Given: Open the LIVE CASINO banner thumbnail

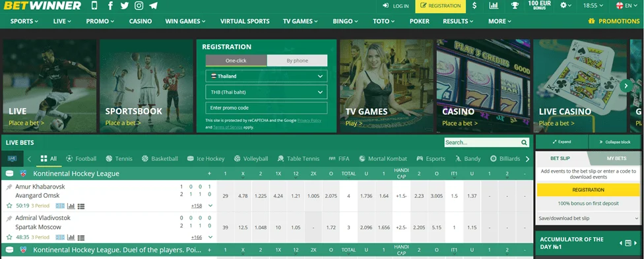Looking at the screenshot, I should tap(581, 86).
